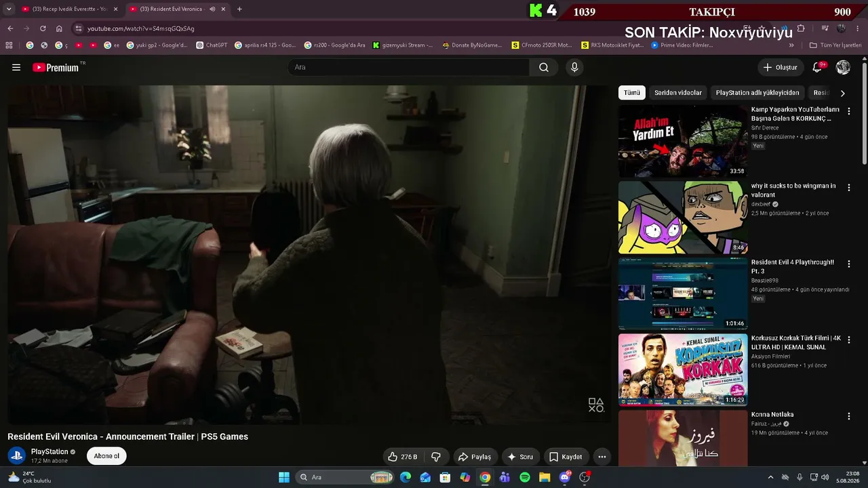Open the PlayStation channel name link

coord(50,451)
